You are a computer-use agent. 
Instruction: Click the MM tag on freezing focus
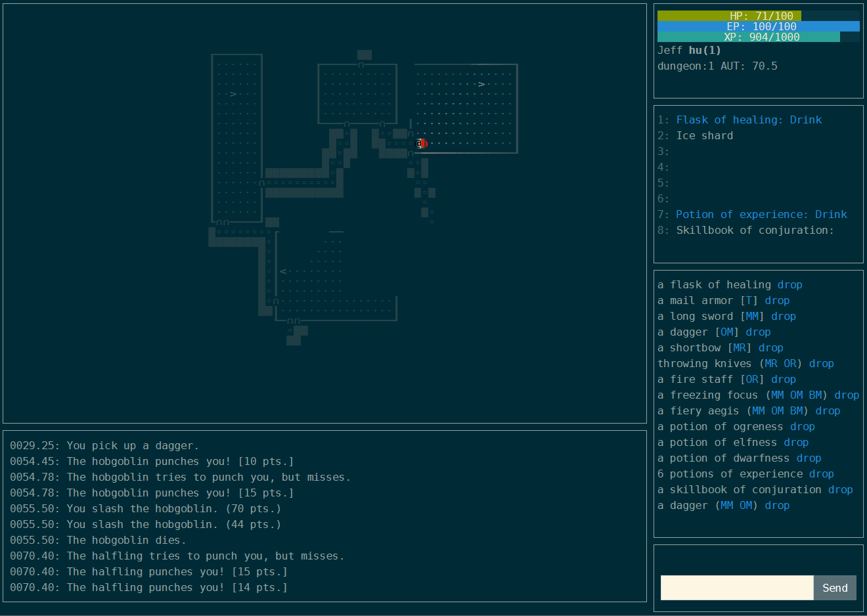pos(777,395)
